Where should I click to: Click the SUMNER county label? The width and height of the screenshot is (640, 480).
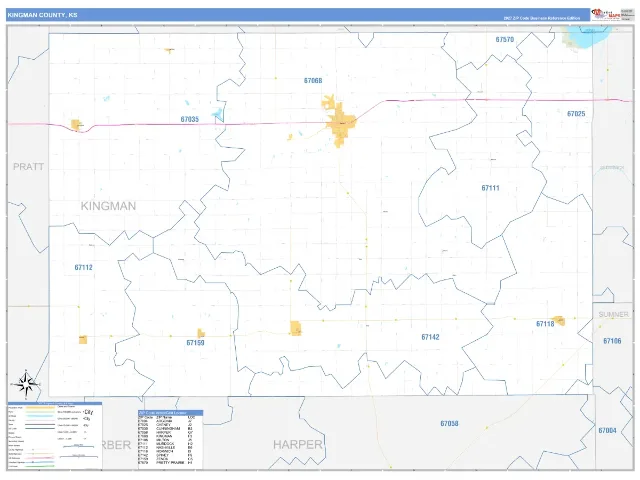click(x=613, y=314)
